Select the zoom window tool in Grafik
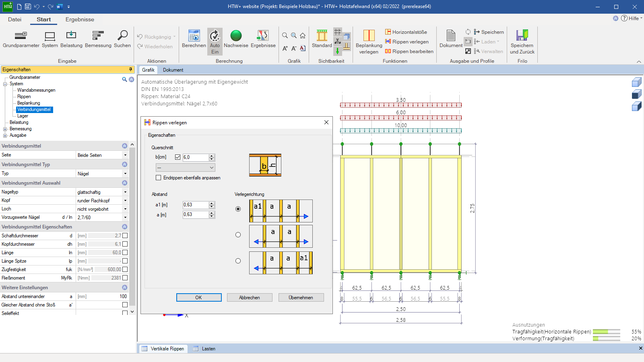Viewport: 644px width, 362px height. pyautogui.click(x=294, y=35)
